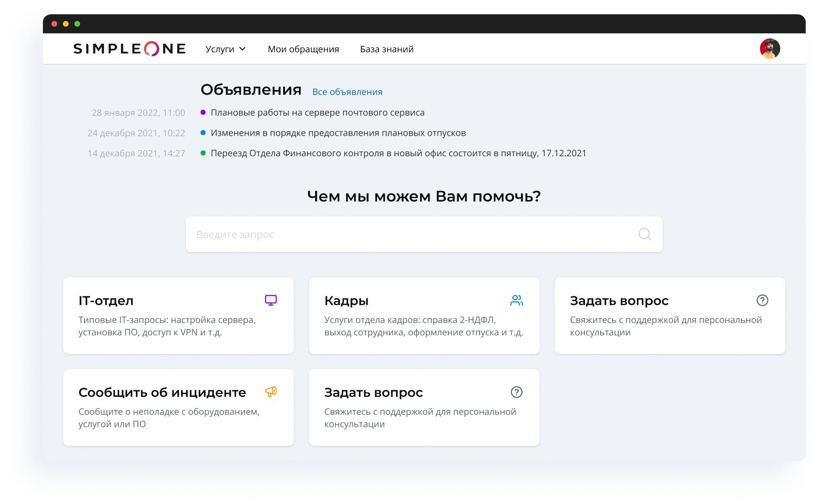Screen dimensions: 820x504
Task: Click question icon on Задать вопрос card beside Кадры
Action: pyautogui.click(x=762, y=300)
